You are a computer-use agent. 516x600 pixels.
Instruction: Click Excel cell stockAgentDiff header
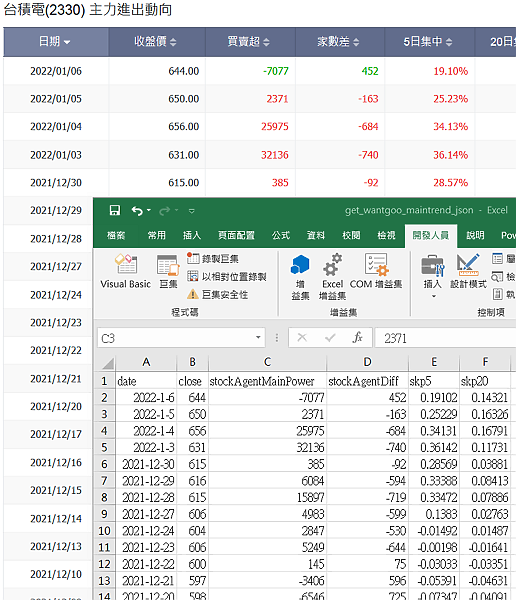coord(367,381)
